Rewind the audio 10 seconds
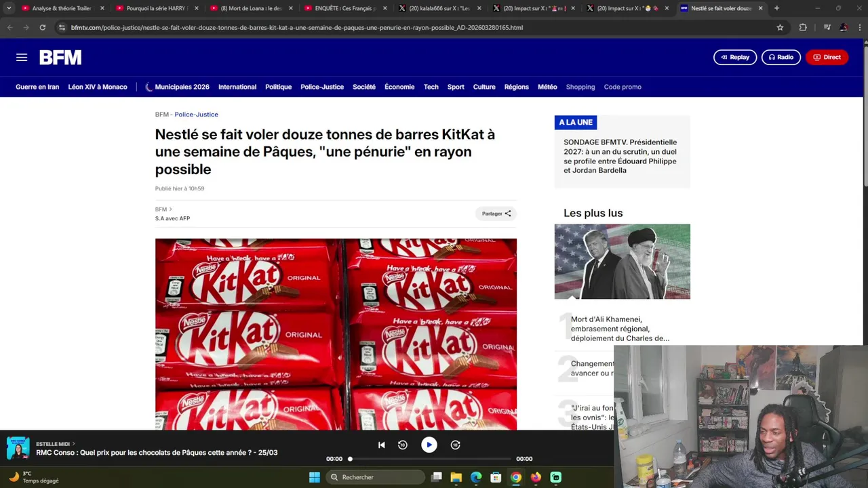This screenshot has width=868, height=488. [403, 445]
